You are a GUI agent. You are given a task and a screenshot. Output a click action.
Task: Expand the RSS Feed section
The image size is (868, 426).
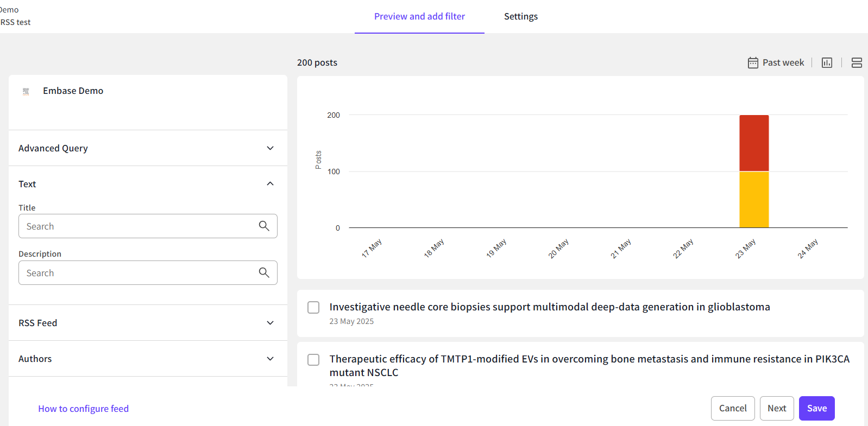point(270,323)
